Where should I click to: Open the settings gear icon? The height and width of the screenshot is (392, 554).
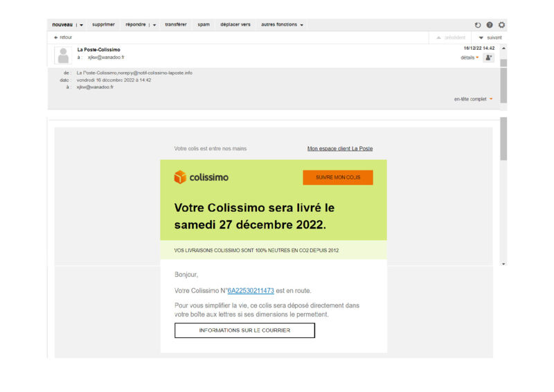click(x=501, y=25)
